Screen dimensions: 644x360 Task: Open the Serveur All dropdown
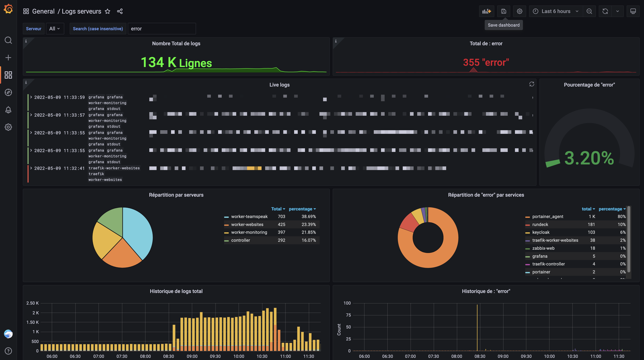55,28
